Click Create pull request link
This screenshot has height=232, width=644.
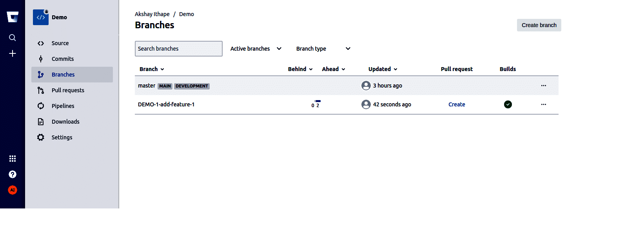pos(457,104)
